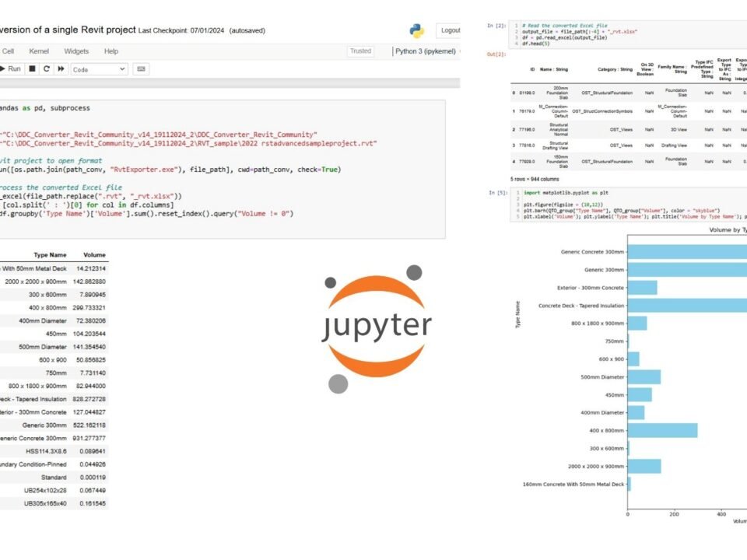Click the 'Drafting View' family name cell
Image resolution: width=747 pixels, height=560 pixels.
tap(674, 145)
